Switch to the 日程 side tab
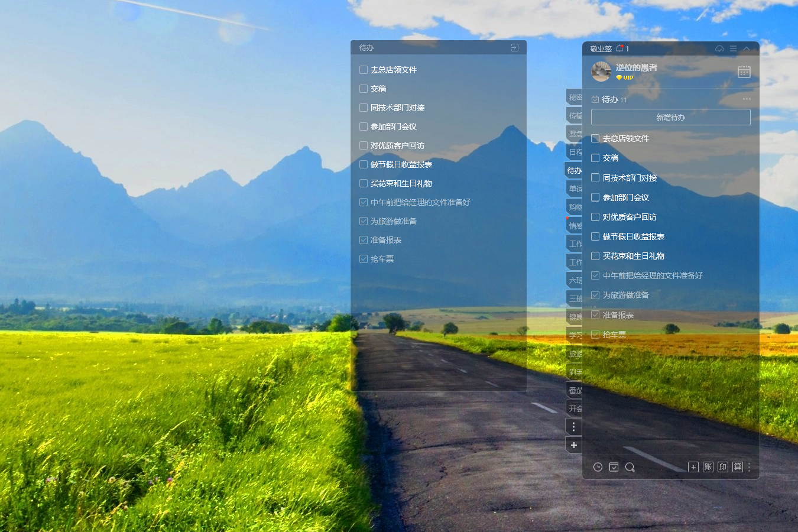The height and width of the screenshot is (532, 798). pyautogui.click(x=575, y=152)
